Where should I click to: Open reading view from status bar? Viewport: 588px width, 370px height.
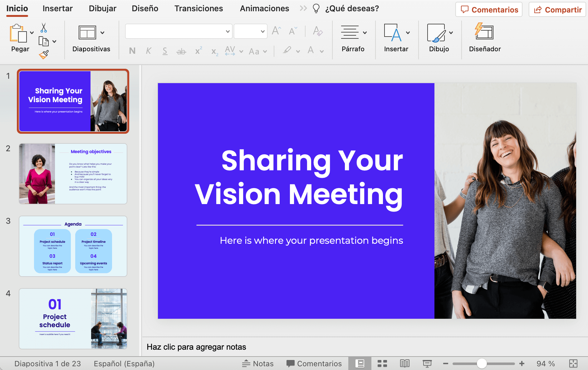404,363
